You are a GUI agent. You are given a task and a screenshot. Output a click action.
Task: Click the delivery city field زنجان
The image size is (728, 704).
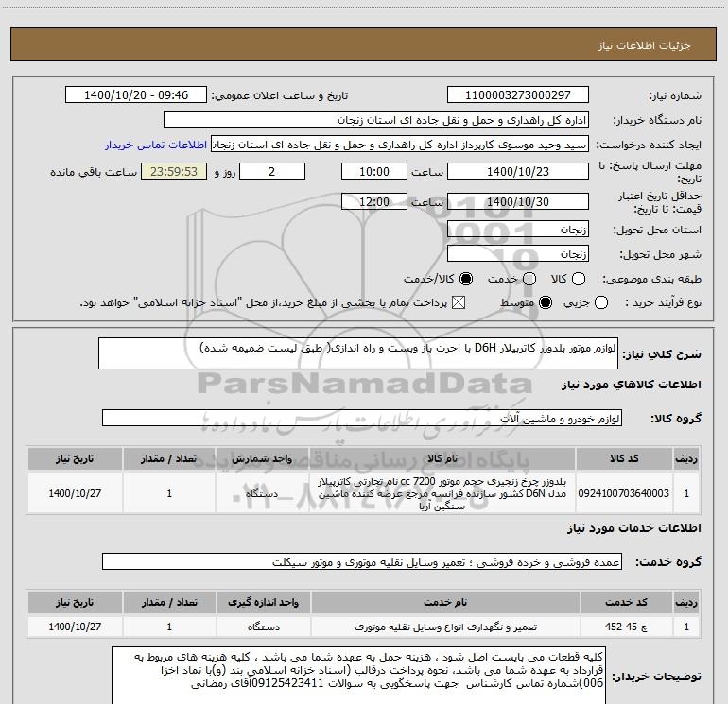tap(518, 254)
